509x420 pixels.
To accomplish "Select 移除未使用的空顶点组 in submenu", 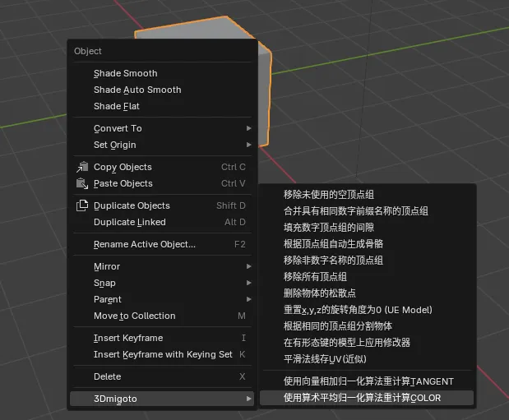I will (367, 195).
